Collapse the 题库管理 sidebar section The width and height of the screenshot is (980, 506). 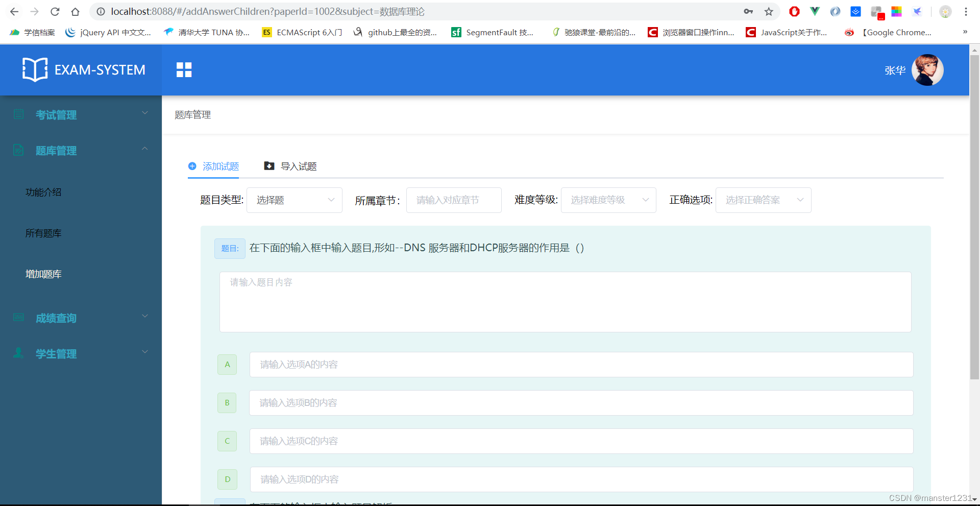(145, 149)
